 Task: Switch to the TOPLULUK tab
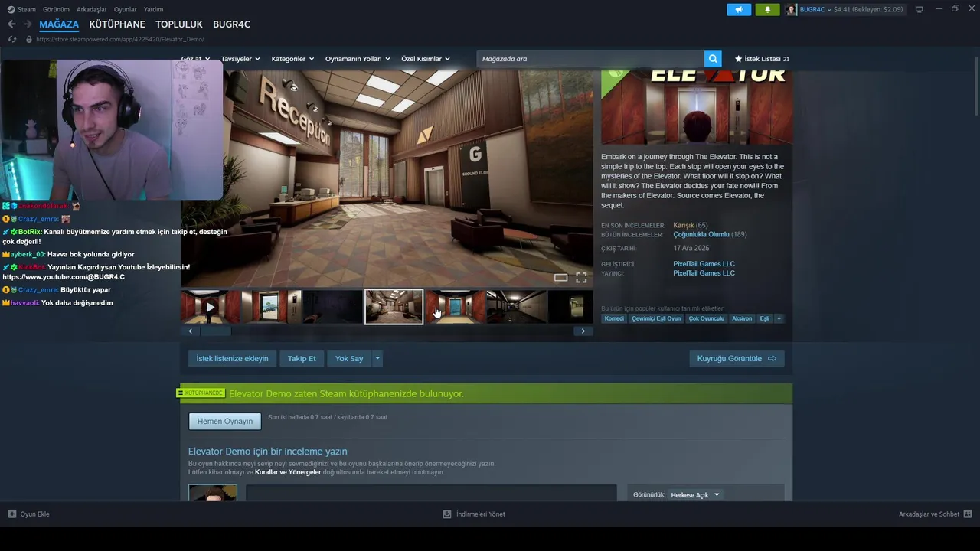pos(179,24)
